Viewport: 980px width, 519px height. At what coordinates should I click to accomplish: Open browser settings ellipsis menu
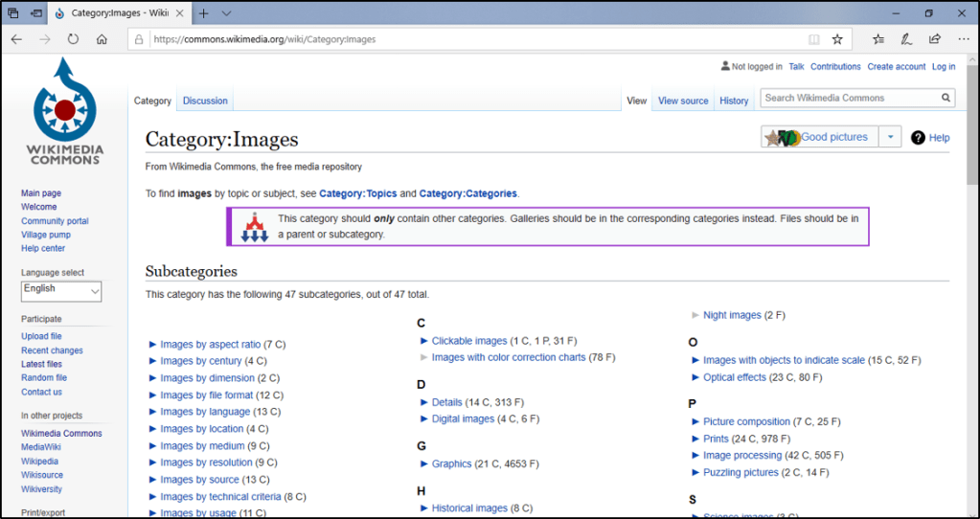[x=963, y=39]
